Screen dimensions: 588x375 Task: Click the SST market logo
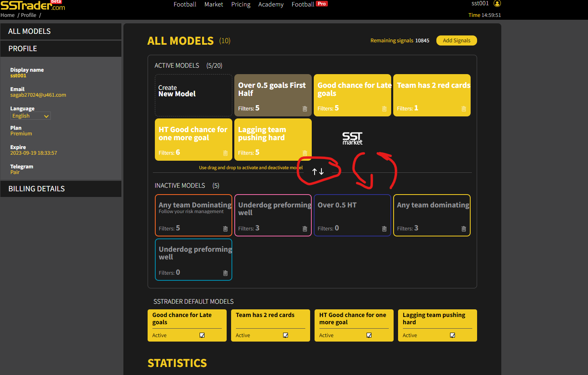[x=352, y=138]
